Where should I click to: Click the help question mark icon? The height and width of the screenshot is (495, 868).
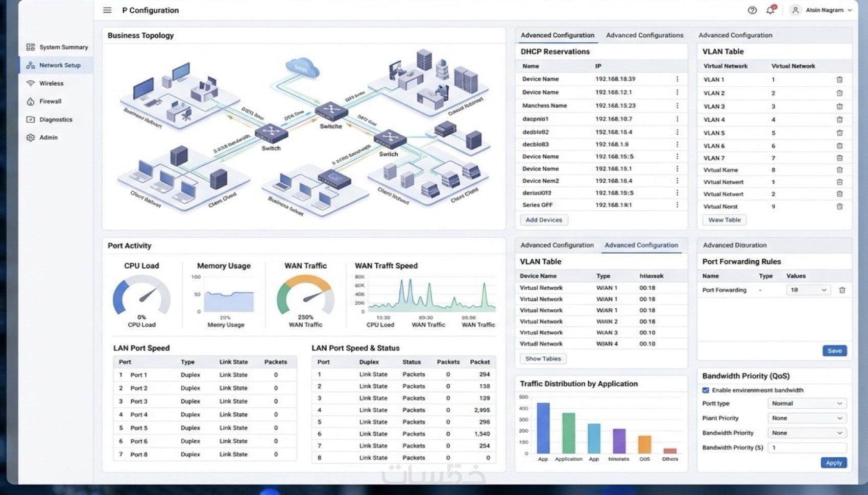click(752, 10)
